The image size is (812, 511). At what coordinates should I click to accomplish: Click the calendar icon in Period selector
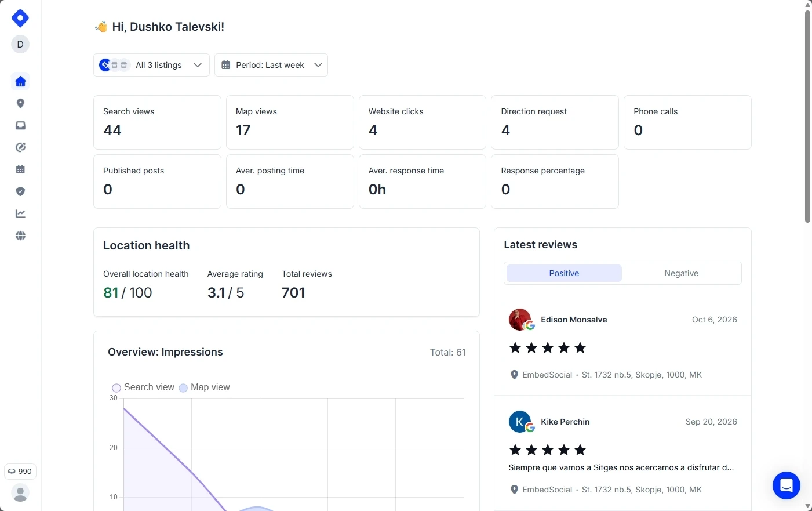tap(226, 65)
